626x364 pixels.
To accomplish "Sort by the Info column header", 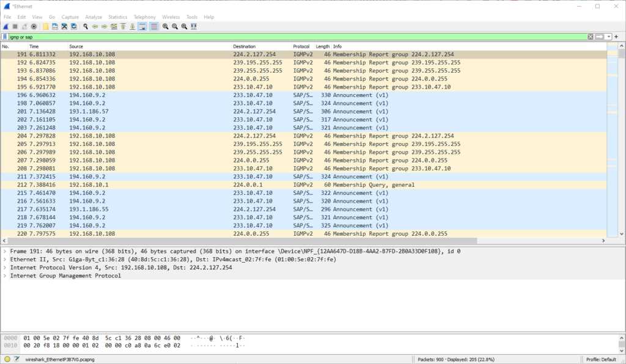I will pos(469,46).
